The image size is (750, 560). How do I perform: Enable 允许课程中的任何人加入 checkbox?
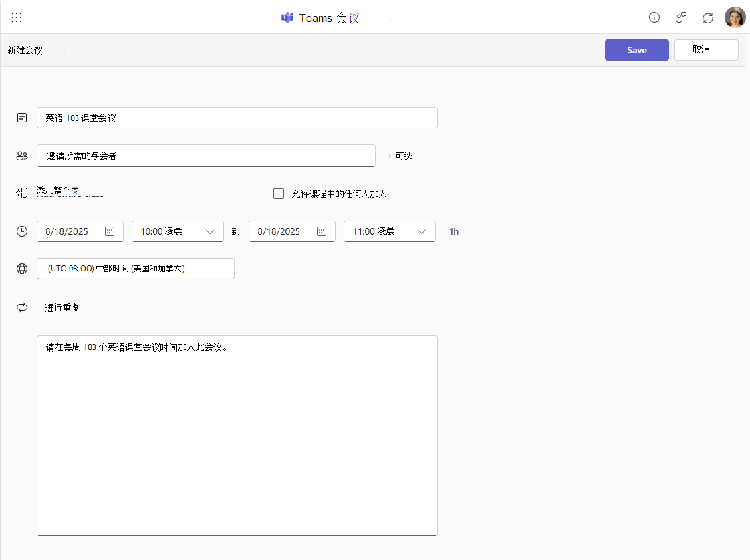[x=279, y=194]
